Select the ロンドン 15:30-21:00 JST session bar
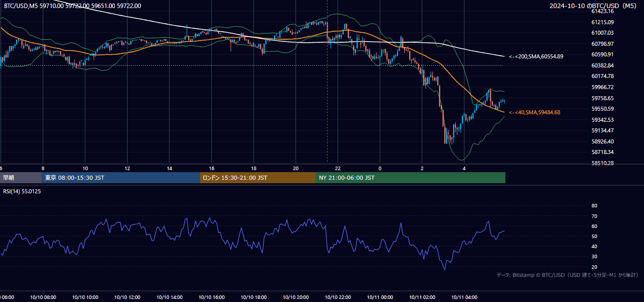The height and width of the screenshot is (302, 644). [258, 178]
